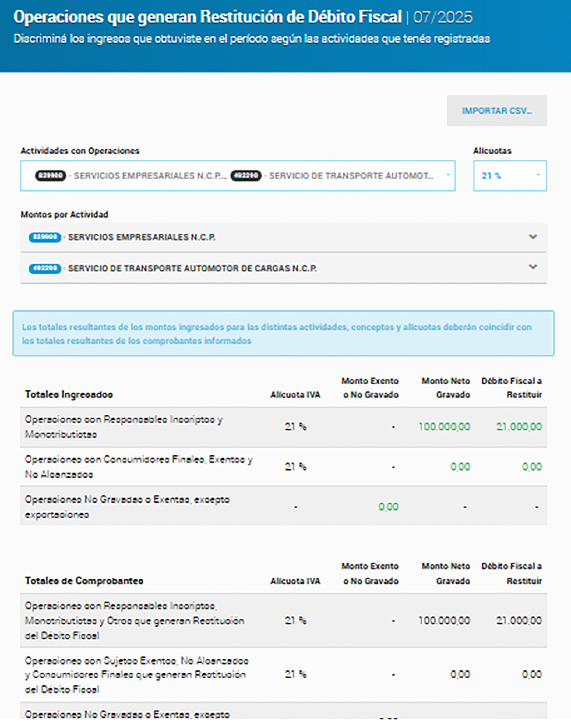Screen dimensions: 571x728
Task: Click the Totales de Comprobantes table heading
Action: point(84,581)
